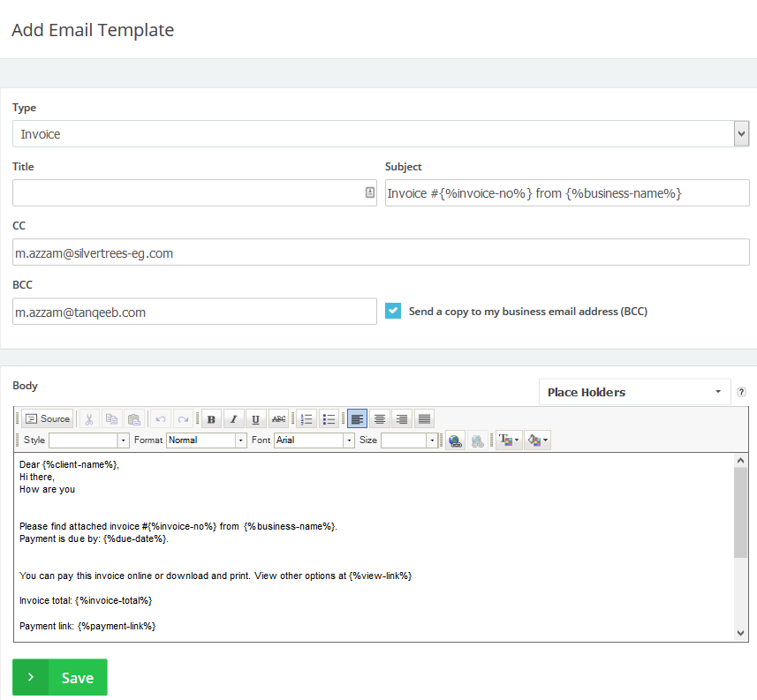Expand the Place Holders dropdown

[634, 392]
